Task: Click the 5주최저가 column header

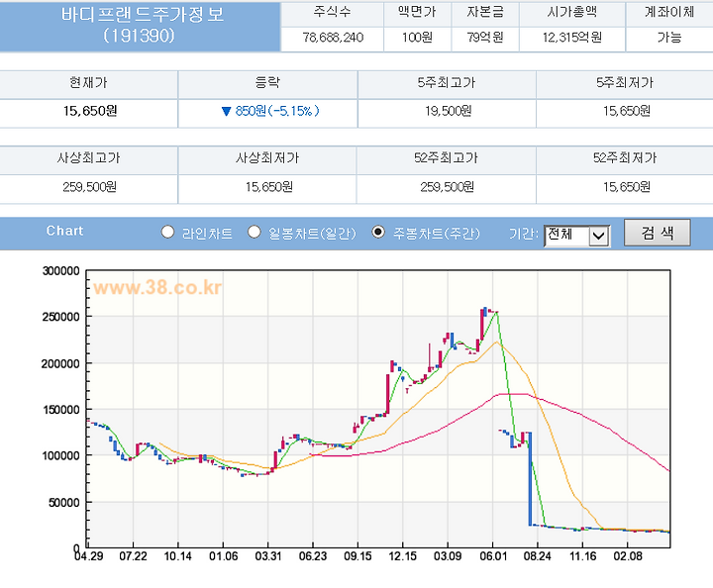Action: click(x=625, y=83)
